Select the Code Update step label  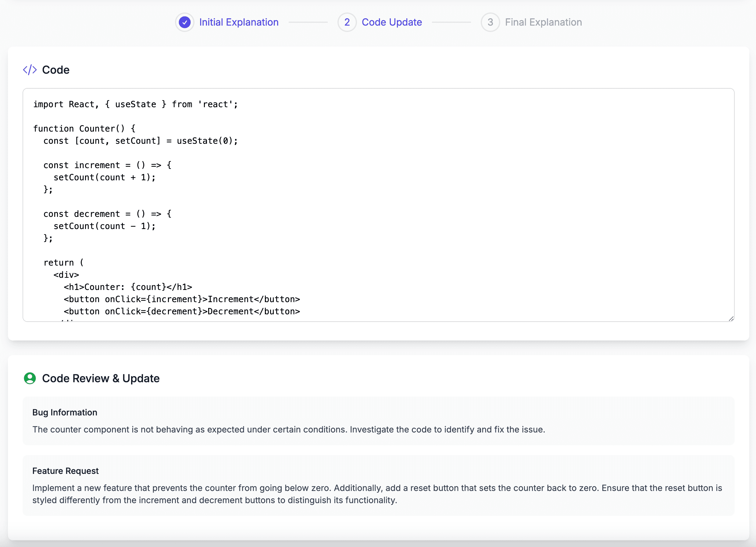coord(392,22)
